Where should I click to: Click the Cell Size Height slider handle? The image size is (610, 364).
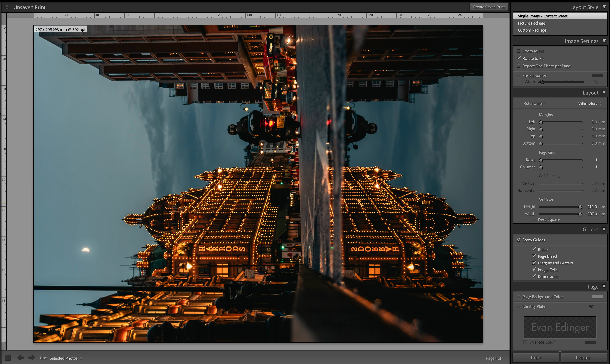[x=580, y=207]
